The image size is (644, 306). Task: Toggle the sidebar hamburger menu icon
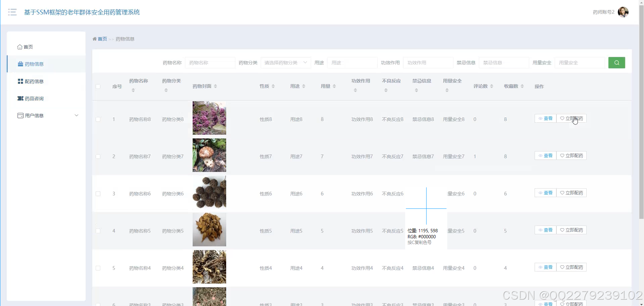[12, 12]
